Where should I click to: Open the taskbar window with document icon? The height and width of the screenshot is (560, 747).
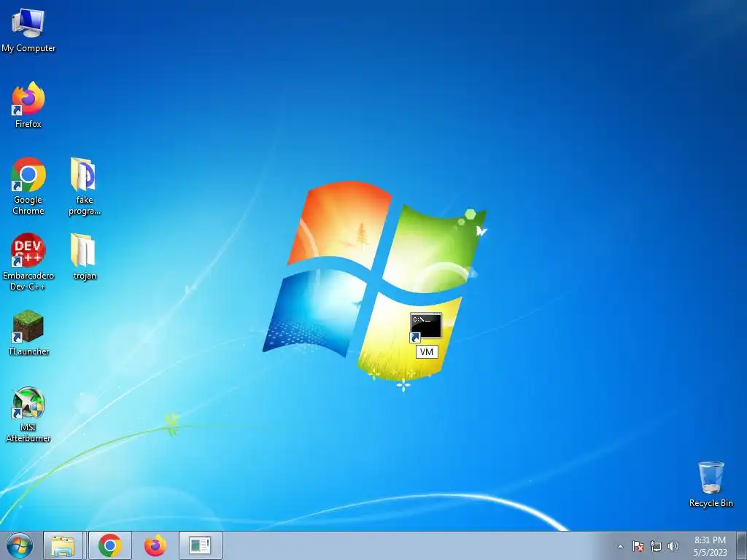[x=200, y=545]
